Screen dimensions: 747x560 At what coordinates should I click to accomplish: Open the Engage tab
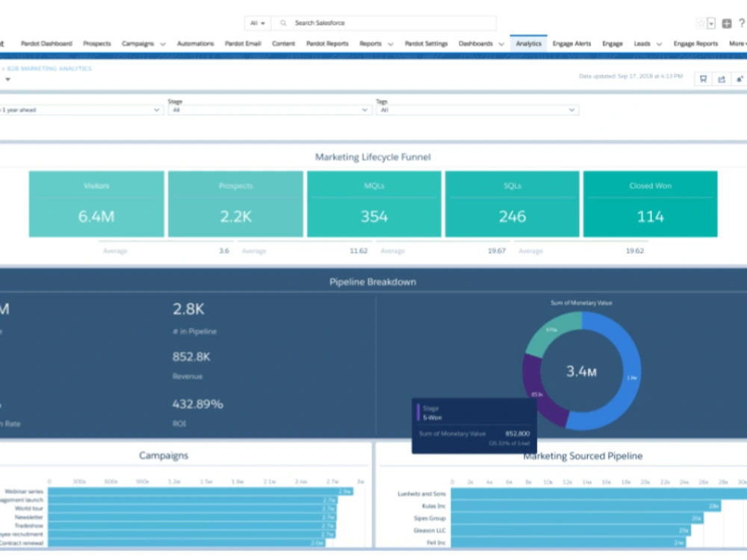(x=613, y=43)
